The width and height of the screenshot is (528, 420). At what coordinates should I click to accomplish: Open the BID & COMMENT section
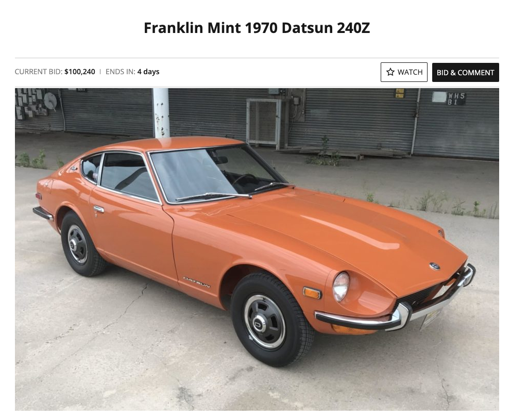tap(465, 73)
